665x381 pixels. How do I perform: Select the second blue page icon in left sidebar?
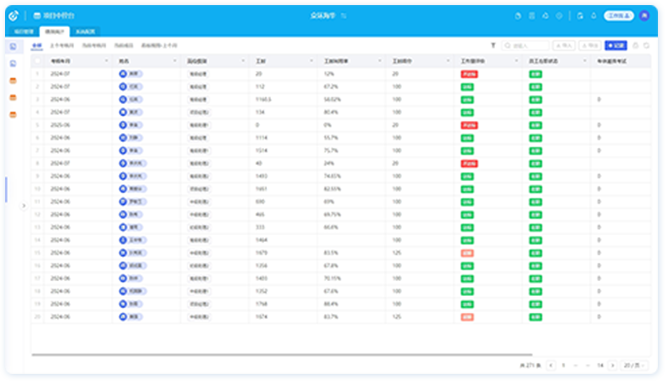(x=13, y=64)
